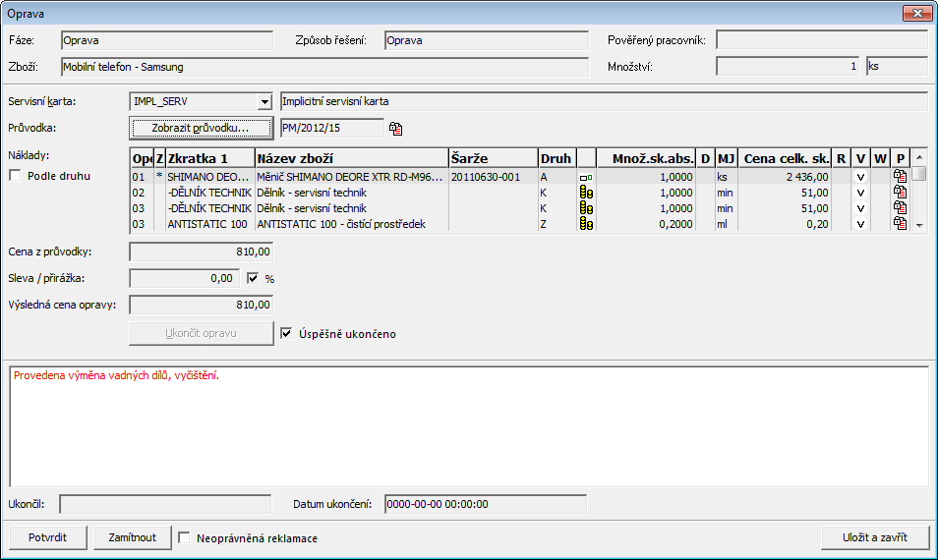938x560 pixels.
Task: Click the Množ.sk.abs. column header
Action: coord(646,158)
